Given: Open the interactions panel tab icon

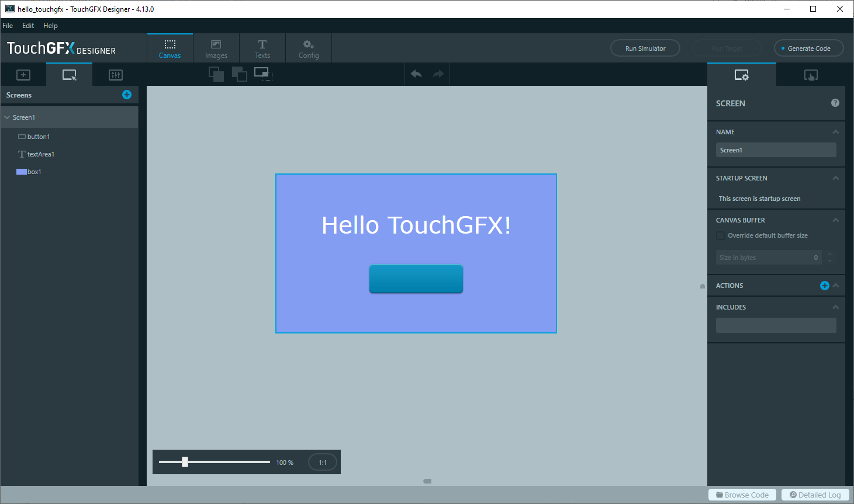Looking at the screenshot, I should [811, 75].
